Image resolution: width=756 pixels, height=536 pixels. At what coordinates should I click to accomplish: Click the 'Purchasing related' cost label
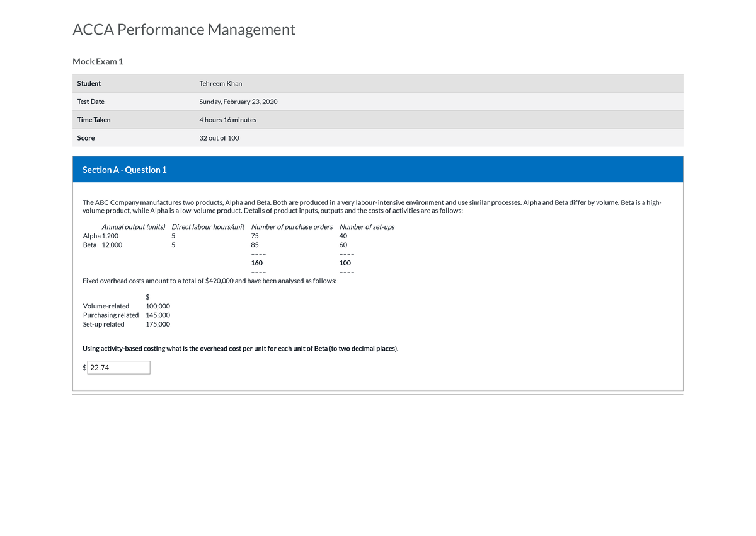pyautogui.click(x=111, y=315)
